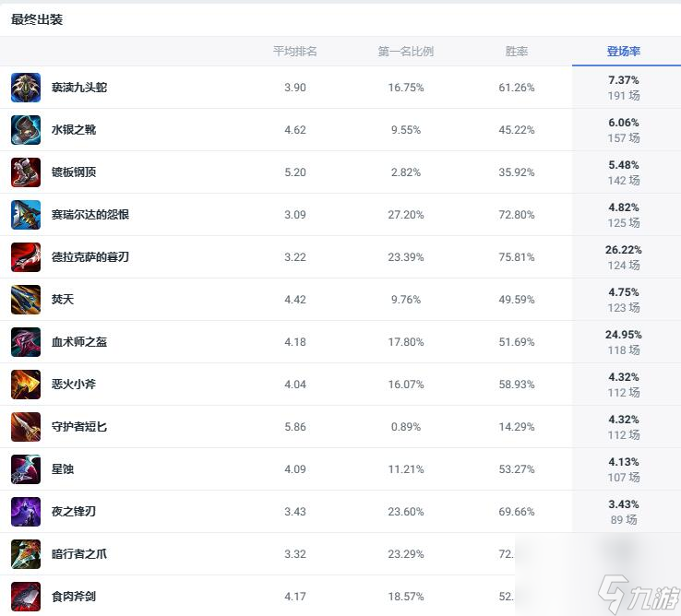This screenshot has height=616, width=681.
Task: Click the 亵渎九头蛇 item icon
Action: point(26,88)
